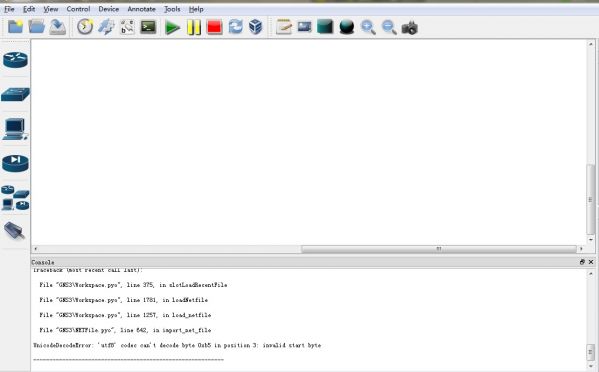Open the Annotate menu

coord(141,9)
